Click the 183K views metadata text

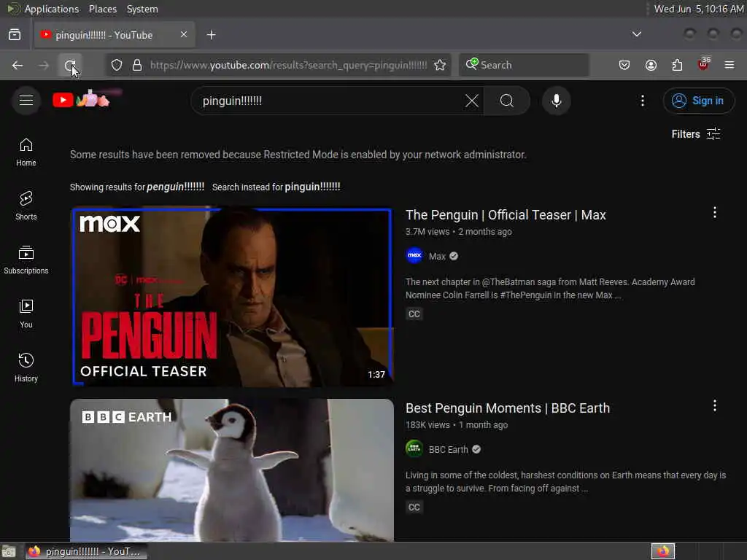[x=427, y=425]
